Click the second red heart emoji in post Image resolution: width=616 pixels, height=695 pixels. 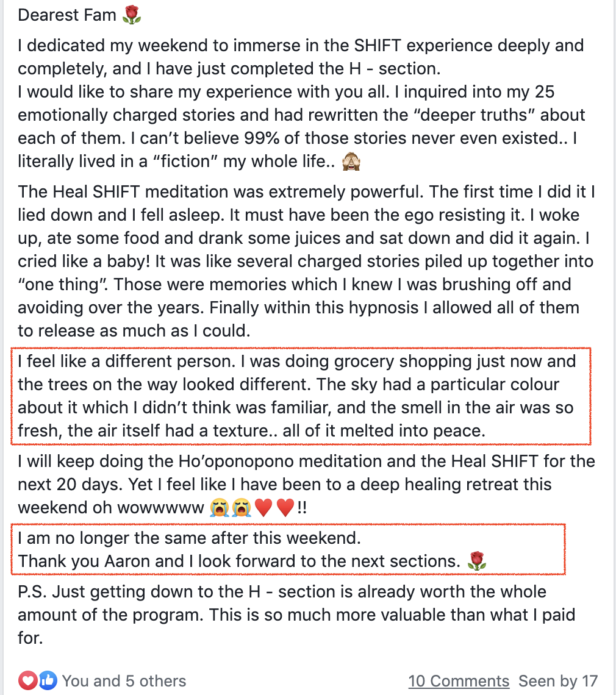(x=285, y=507)
